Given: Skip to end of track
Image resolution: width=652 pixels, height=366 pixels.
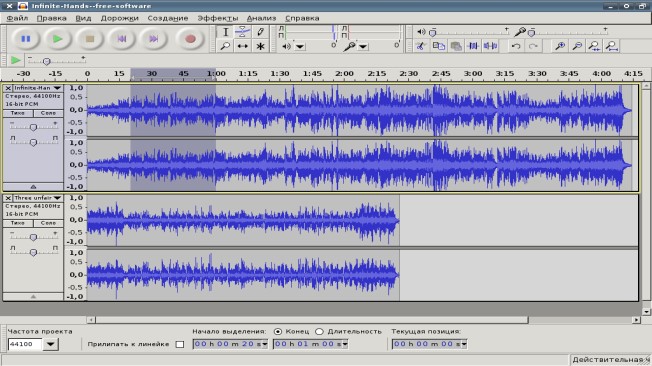Looking at the screenshot, I should (x=153, y=39).
